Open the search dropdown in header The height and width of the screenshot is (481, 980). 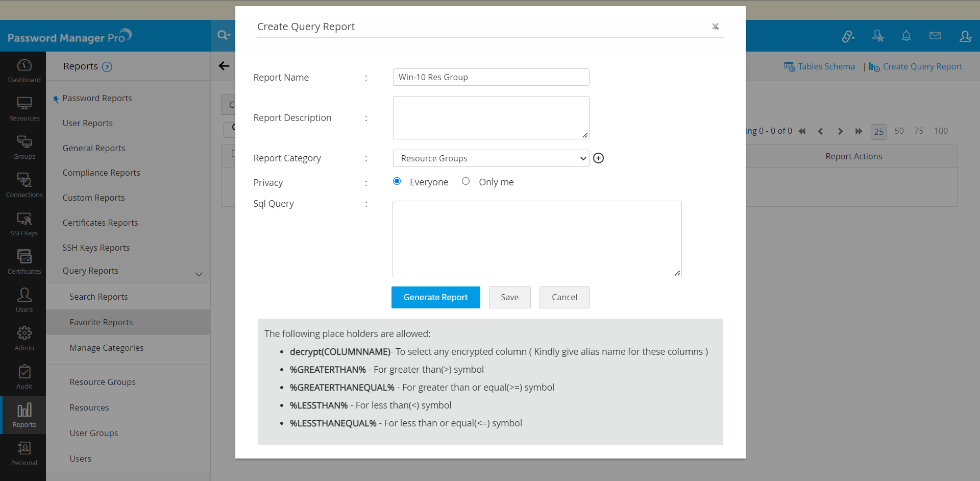[223, 35]
